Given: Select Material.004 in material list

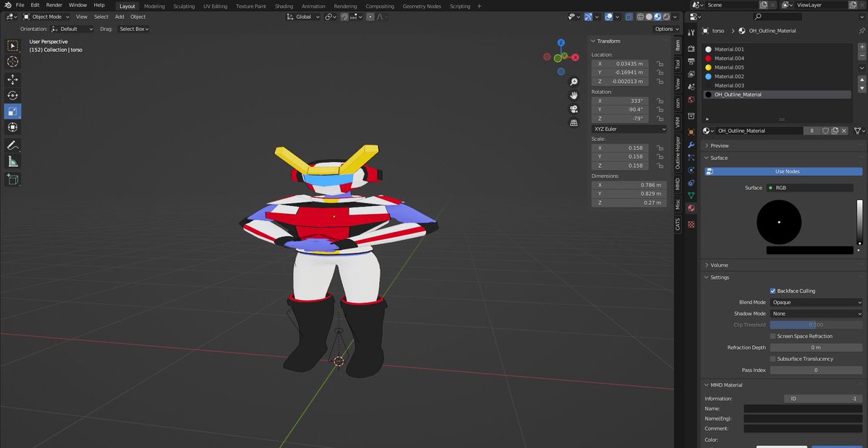Looking at the screenshot, I should pos(777,59).
